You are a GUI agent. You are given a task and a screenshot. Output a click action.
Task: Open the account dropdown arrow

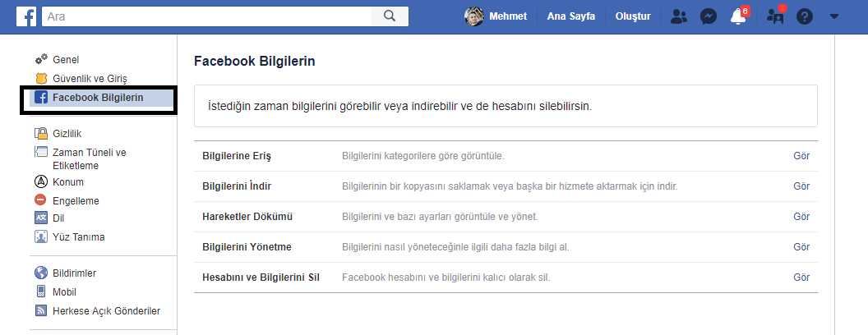click(834, 16)
